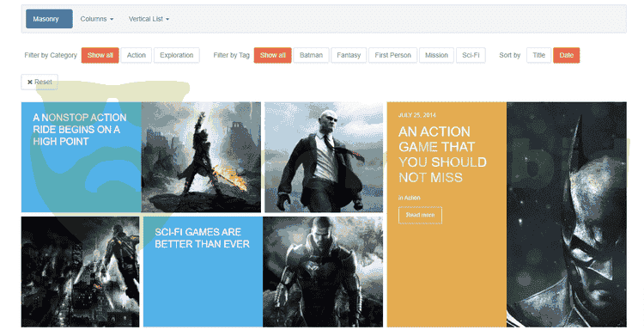Click the Columns dropdown caret arrow
The width and height of the screenshot is (644, 336).
(112, 19)
